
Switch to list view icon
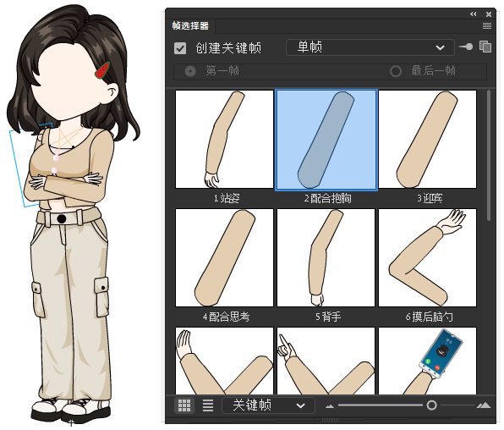(208, 405)
